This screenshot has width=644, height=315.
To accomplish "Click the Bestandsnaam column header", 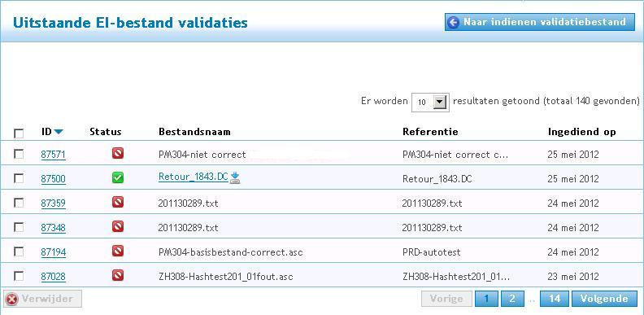I will pos(194,132).
